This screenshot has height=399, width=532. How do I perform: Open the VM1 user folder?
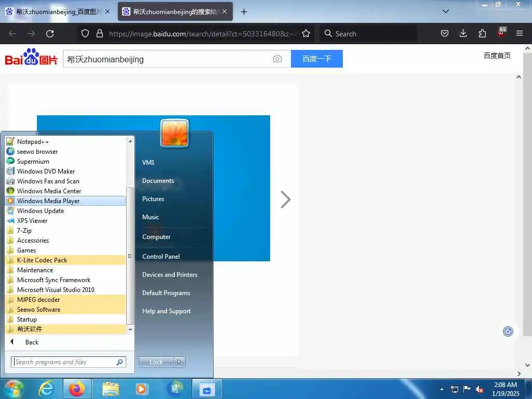point(148,162)
